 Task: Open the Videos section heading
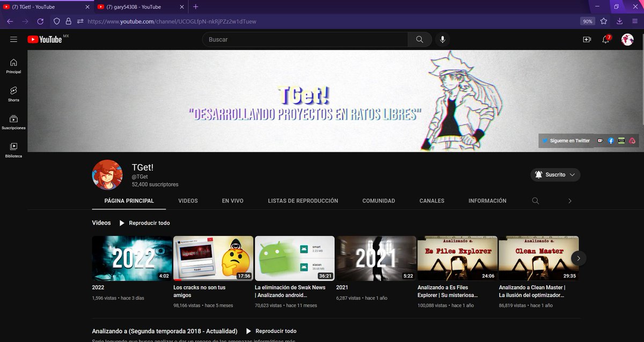[x=101, y=223]
